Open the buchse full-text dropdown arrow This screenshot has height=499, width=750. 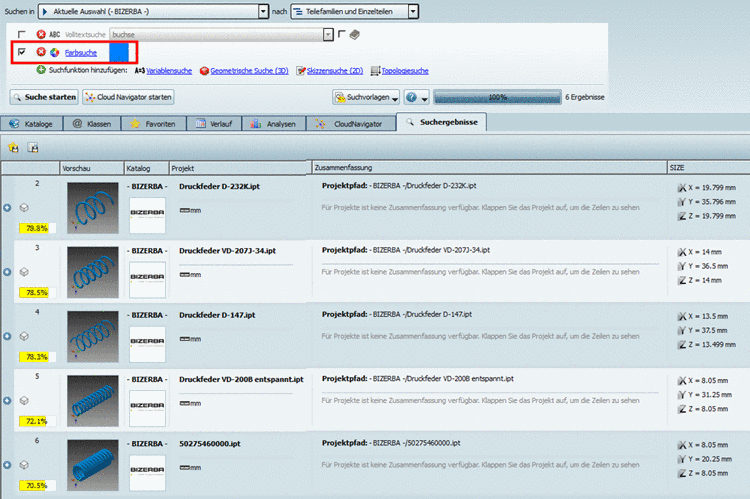(328, 34)
